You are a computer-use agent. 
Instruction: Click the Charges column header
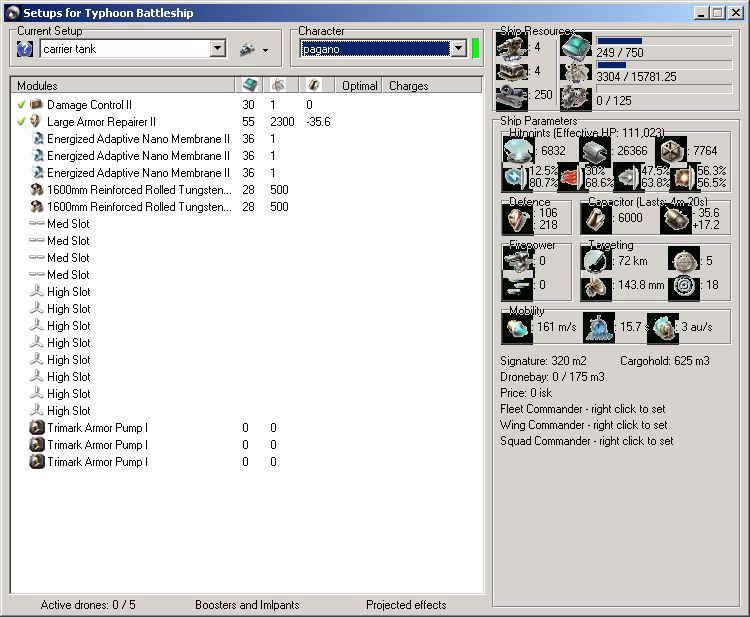(408, 86)
